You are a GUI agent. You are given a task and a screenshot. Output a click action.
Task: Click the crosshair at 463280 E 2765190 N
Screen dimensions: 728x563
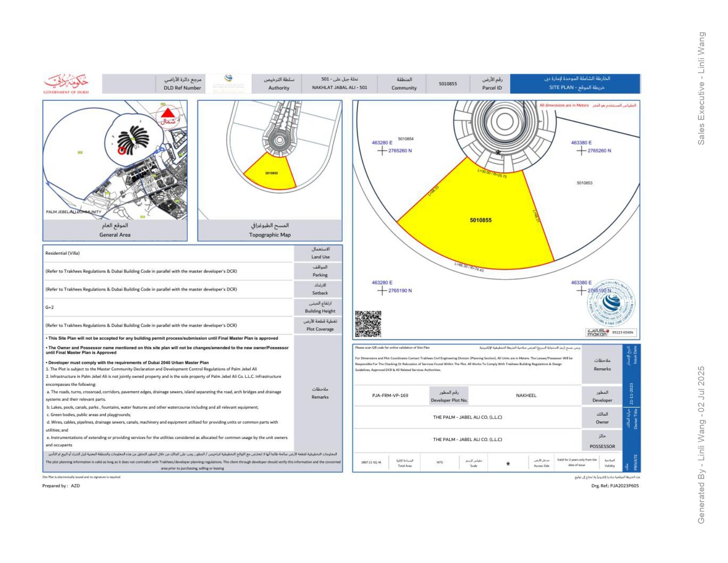(x=382, y=291)
